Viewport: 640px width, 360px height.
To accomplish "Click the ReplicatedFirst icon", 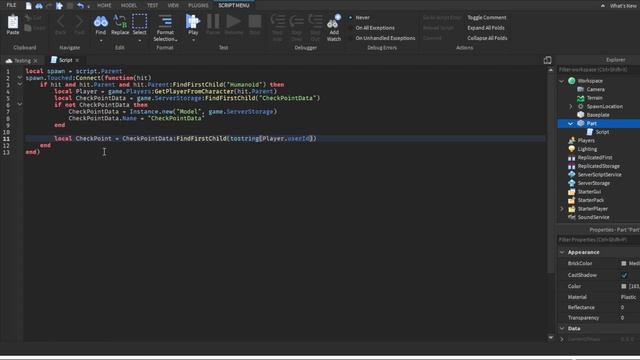I will pos(571,158).
